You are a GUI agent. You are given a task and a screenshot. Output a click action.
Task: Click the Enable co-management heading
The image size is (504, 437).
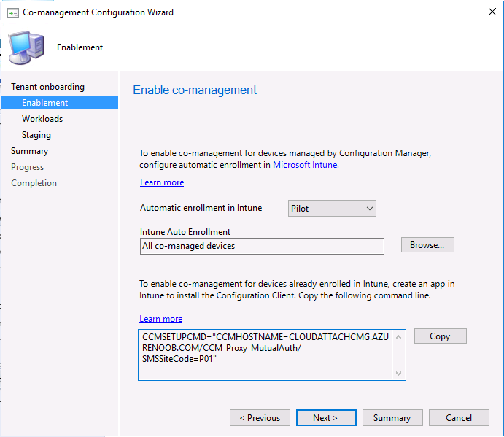click(x=195, y=90)
